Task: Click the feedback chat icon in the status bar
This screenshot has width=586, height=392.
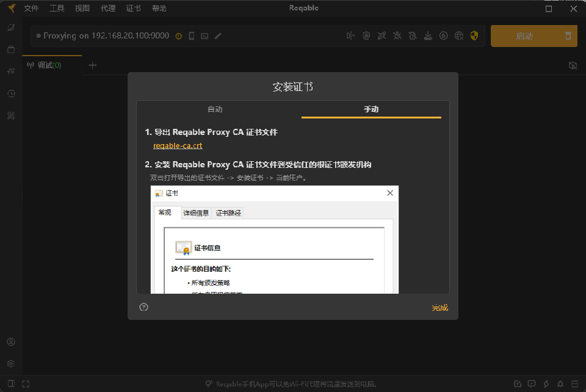Action: pyautogui.click(x=532, y=383)
